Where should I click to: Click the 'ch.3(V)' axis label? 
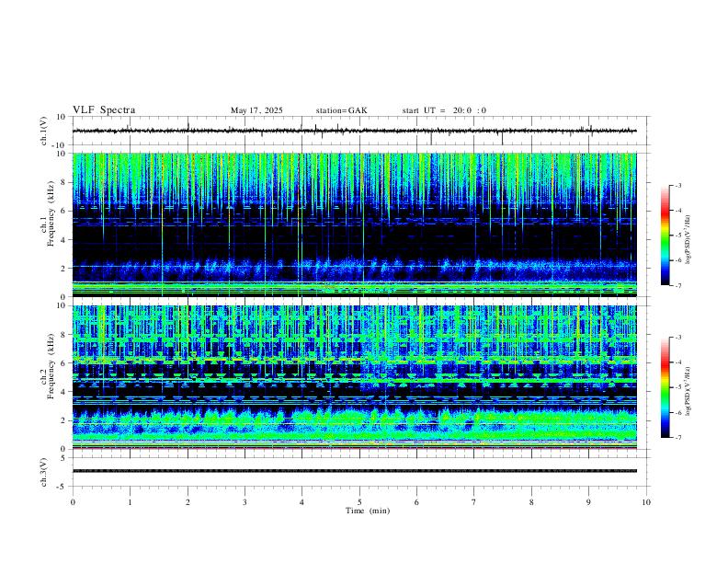point(44,472)
